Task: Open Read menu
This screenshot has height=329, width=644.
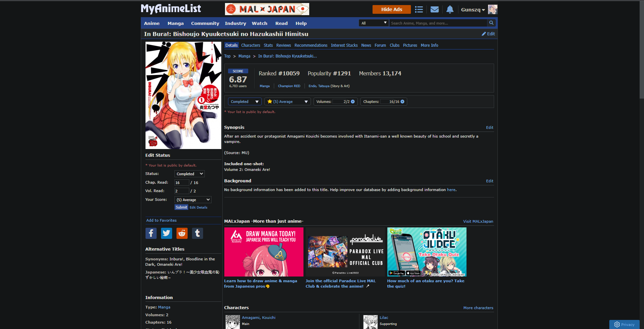Action: coord(281,23)
